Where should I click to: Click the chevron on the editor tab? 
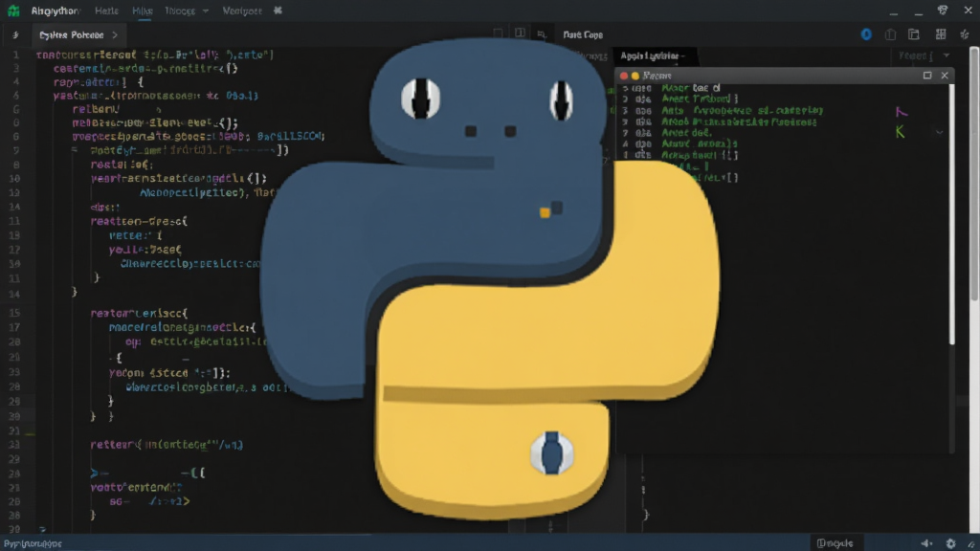115,35
